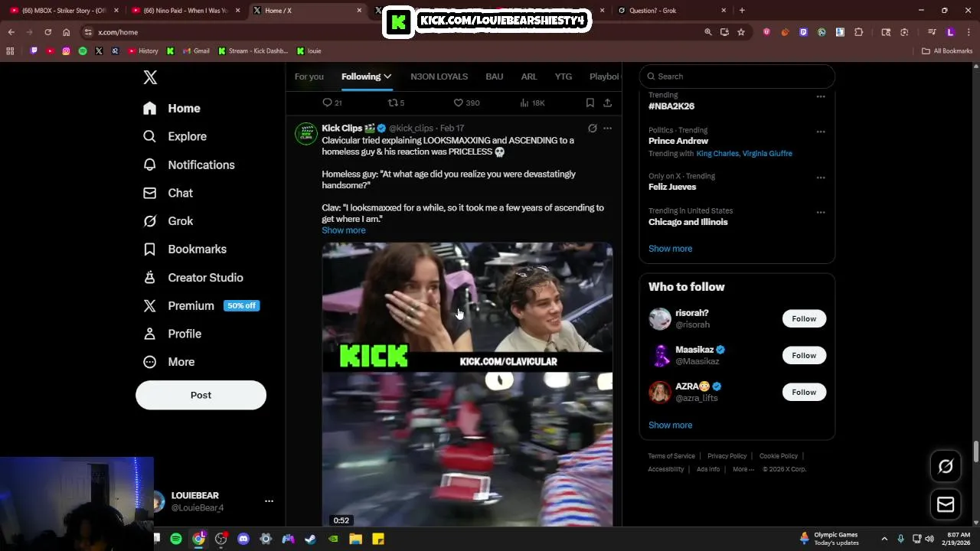Follow the AZRA account
Image resolution: width=980 pixels, height=551 pixels.
[x=804, y=392]
